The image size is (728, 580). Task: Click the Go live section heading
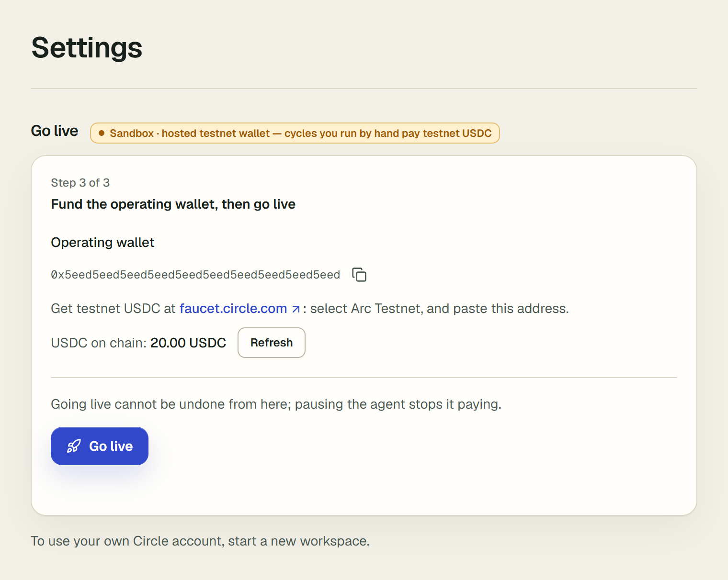tap(55, 131)
